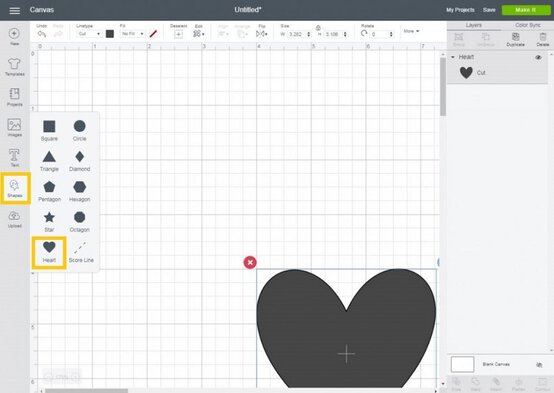
Task: Click the Rotate icon in the toolbar
Action: tap(364, 33)
